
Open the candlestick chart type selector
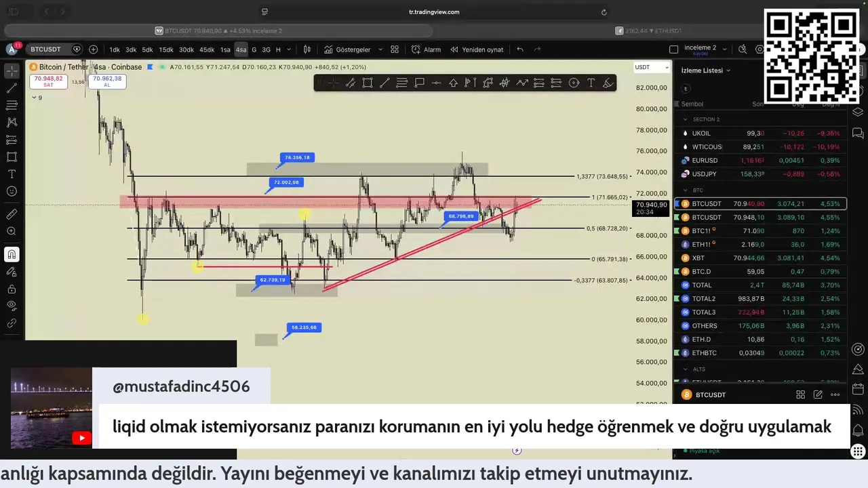(x=307, y=49)
